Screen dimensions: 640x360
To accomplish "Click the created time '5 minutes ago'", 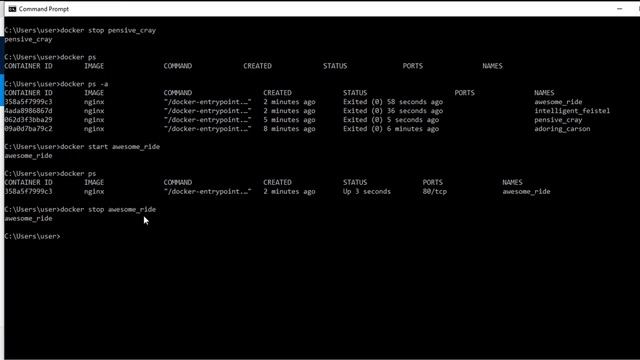I will pyautogui.click(x=289, y=120).
